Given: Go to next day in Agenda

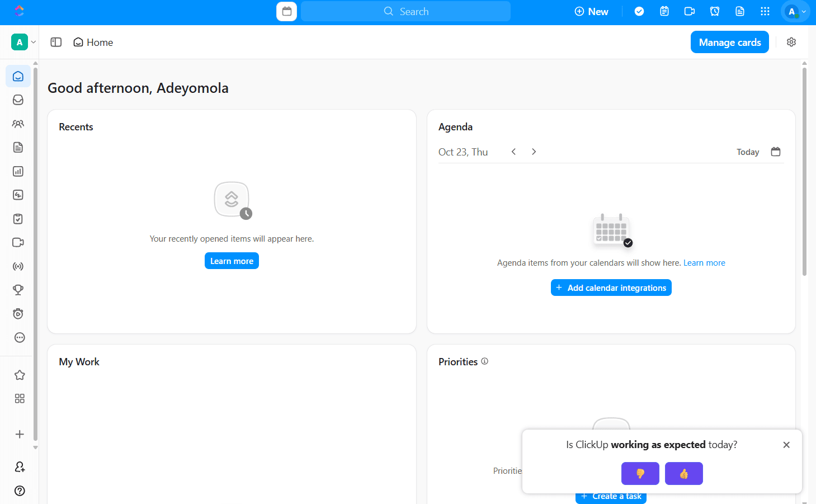Looking at the screenshot, I should click(534, 152).
